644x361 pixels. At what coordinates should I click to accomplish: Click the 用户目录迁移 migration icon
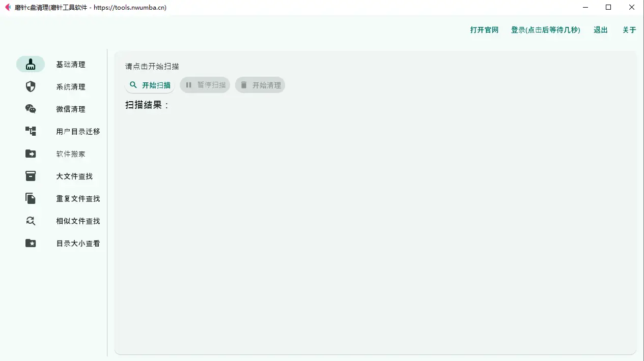tap(30, 131)
